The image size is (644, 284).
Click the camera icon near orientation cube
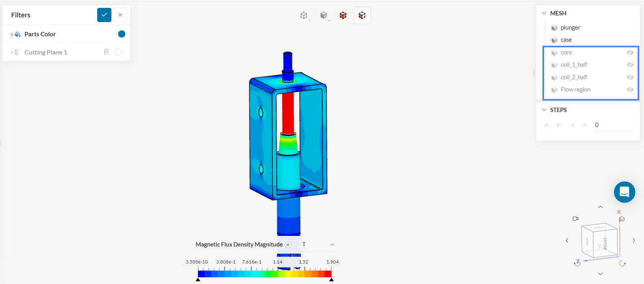tap(576, 219)
